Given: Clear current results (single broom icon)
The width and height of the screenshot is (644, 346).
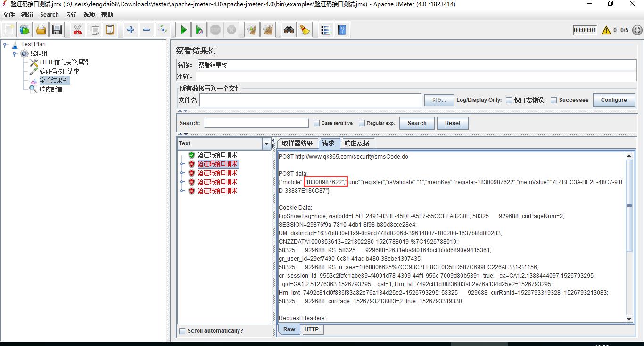Looking at the screenshot, I should pyautogui.click(x=252, y=30).
